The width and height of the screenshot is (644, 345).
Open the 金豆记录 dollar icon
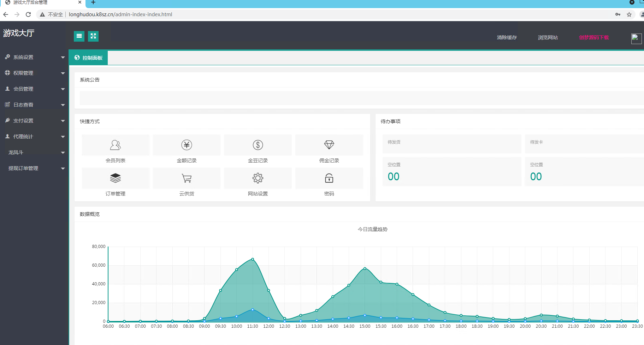tap(258, 145)
